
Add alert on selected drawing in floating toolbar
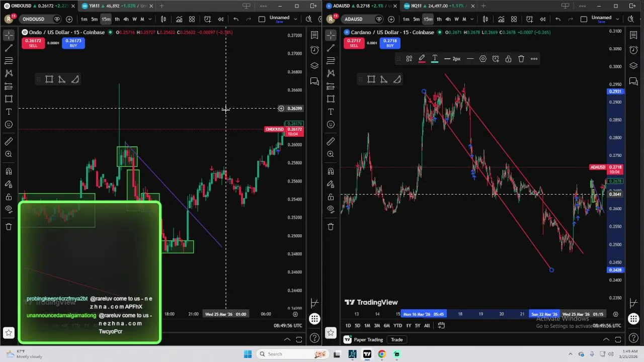[496, 59]
